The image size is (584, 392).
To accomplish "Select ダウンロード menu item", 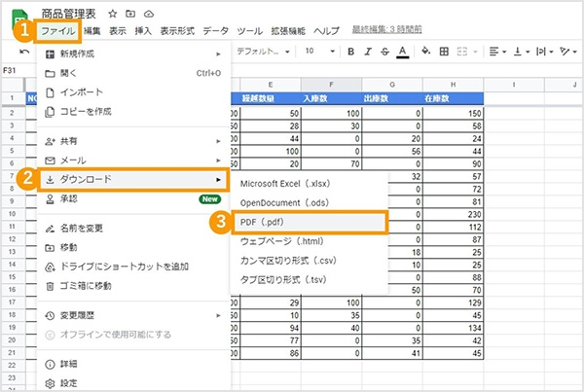I will (x=133, y=179).
